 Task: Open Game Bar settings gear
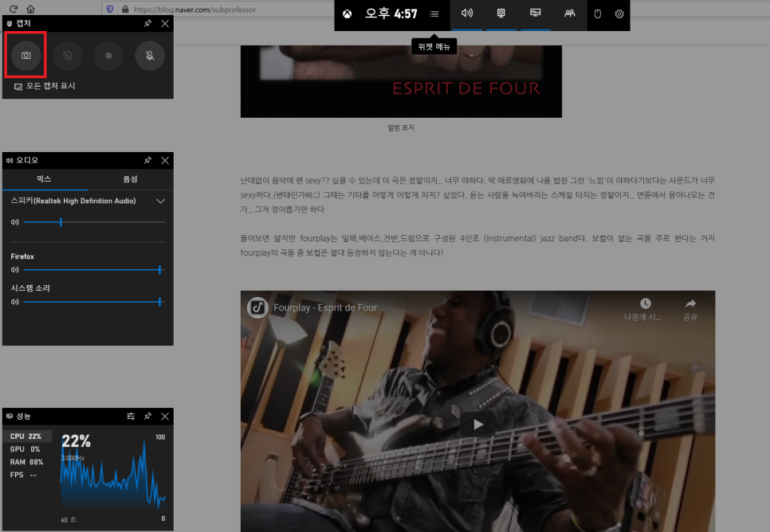click(619, 14)
